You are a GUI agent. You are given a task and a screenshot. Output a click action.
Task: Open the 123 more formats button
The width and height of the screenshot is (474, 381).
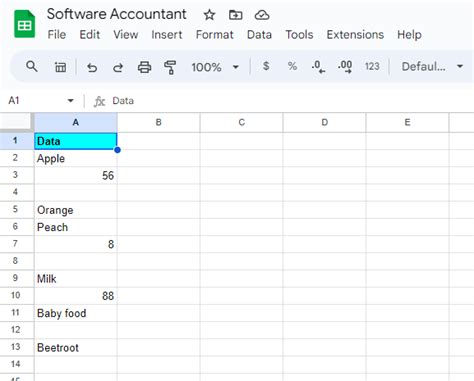(372, 66)
